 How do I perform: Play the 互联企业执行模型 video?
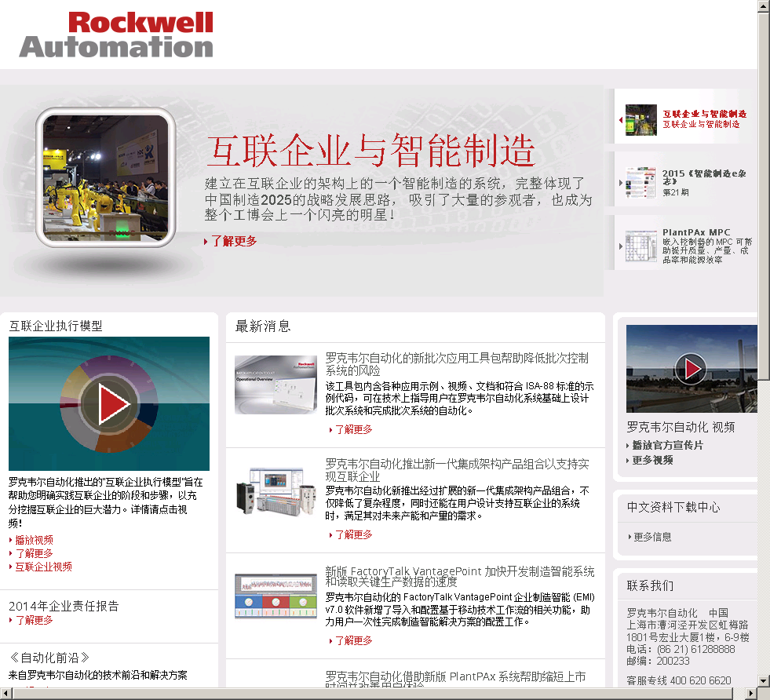(109, 403)
